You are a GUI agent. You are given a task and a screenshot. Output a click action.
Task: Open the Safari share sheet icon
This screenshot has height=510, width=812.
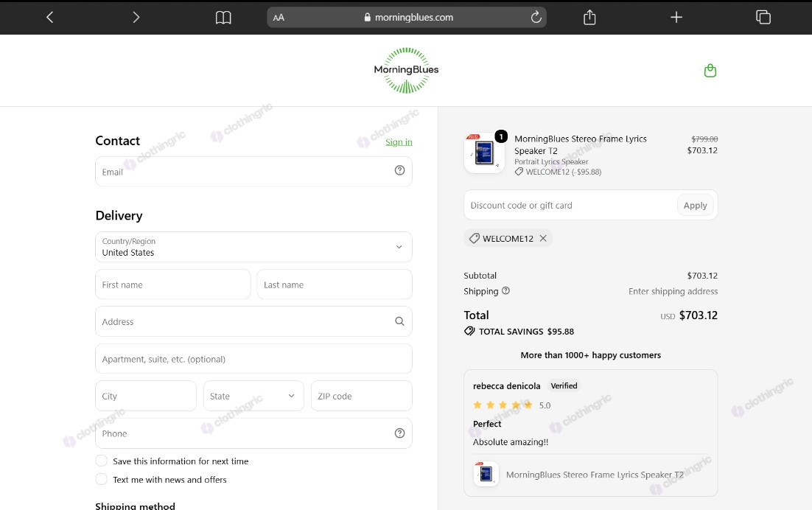[x=589, y=17]
